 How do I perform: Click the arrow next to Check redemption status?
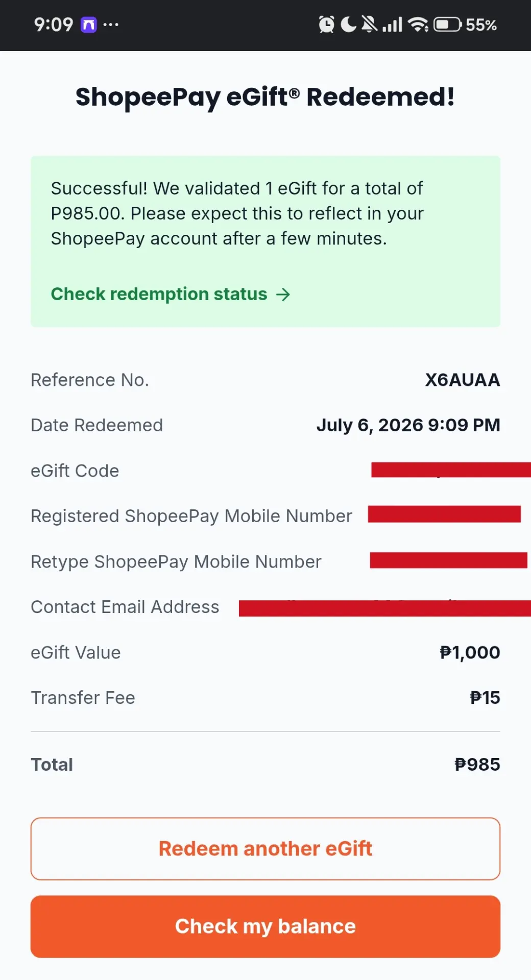[283, 295]
